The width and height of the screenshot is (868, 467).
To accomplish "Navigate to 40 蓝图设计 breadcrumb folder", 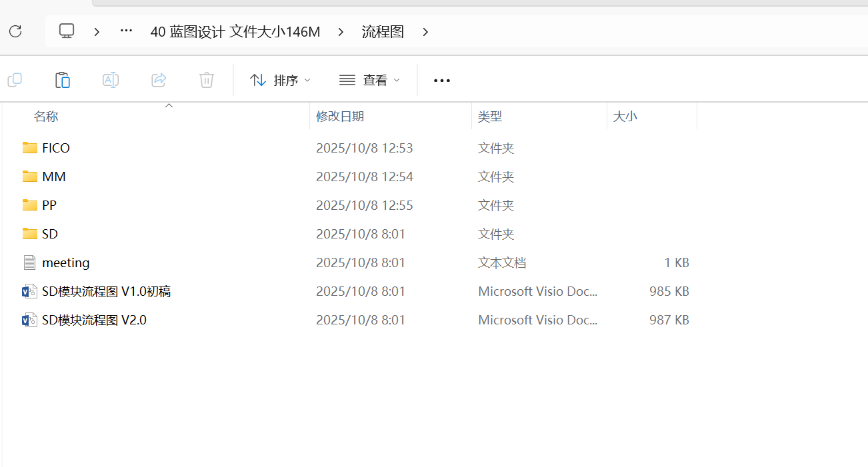I will [235, 32].
